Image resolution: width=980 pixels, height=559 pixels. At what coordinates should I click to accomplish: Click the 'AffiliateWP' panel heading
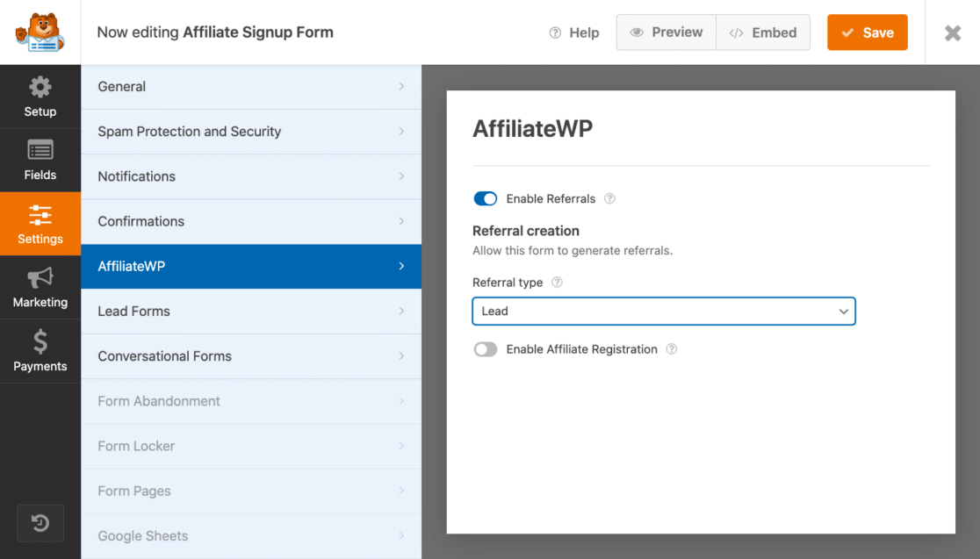532,129
